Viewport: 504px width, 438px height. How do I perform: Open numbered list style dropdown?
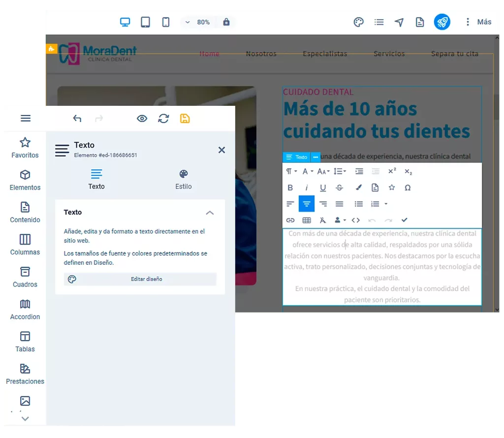386,204
